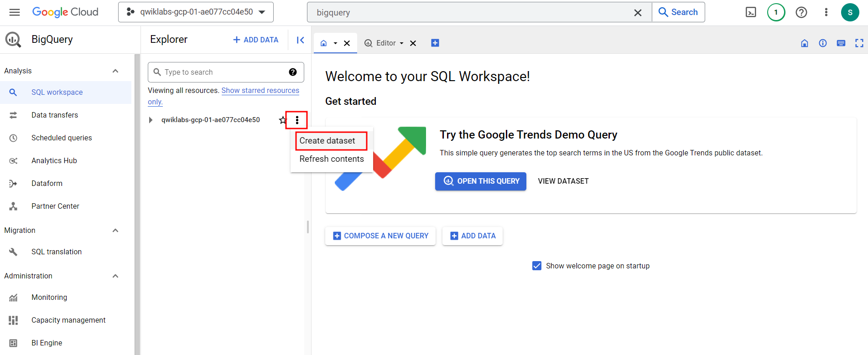Close the Editor tab

pyautogui.click(x=413, y=43)
